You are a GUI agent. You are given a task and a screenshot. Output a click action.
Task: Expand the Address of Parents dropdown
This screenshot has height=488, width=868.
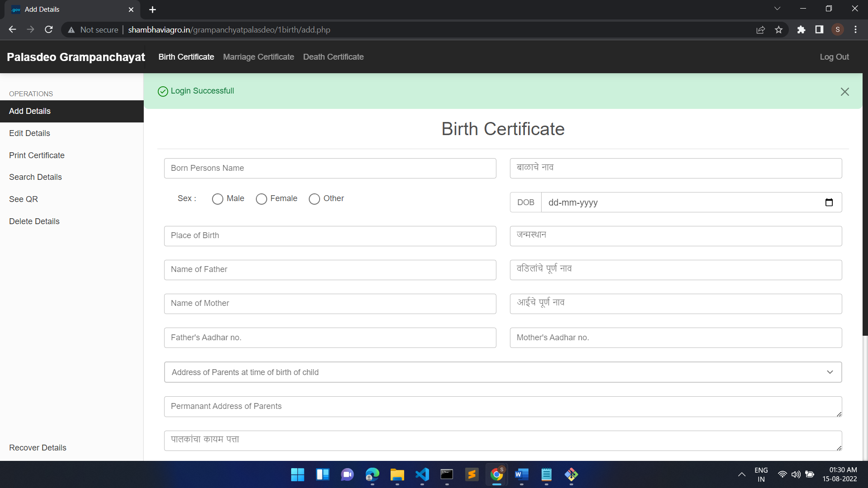(x=830, y=372)
